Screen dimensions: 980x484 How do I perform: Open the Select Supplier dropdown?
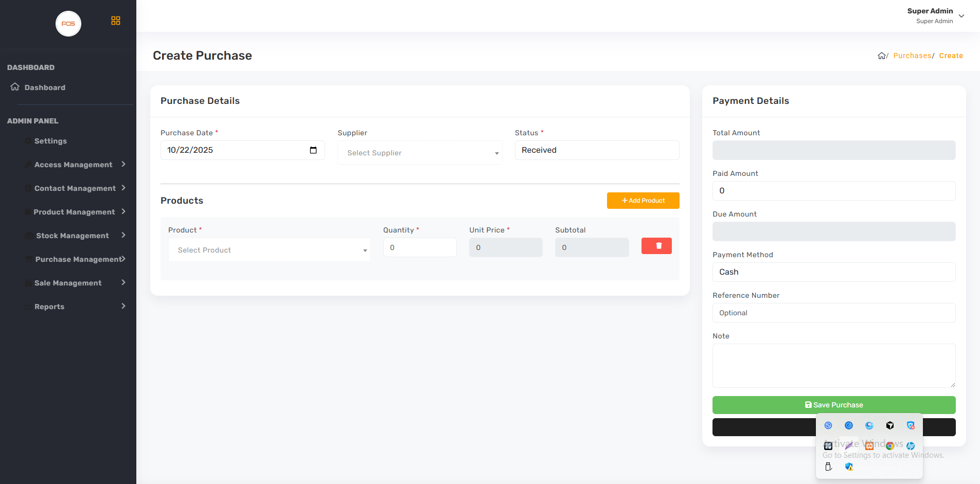[420, 153]
